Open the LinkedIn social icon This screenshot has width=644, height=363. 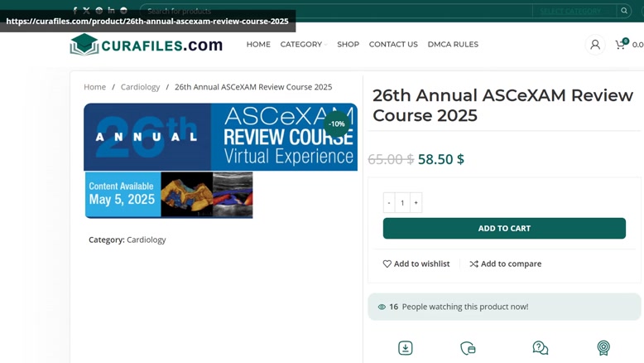pyautogui.click(x=111, y=10)
